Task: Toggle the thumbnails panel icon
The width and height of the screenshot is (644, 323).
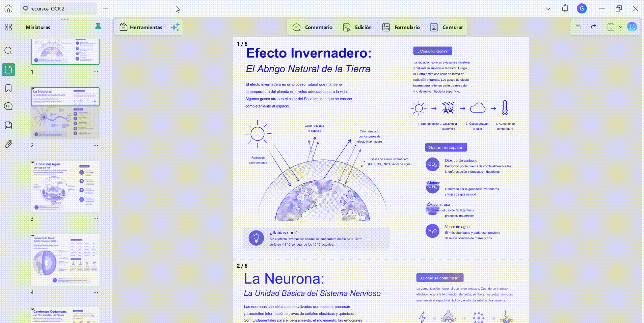Action: [8, 70]
